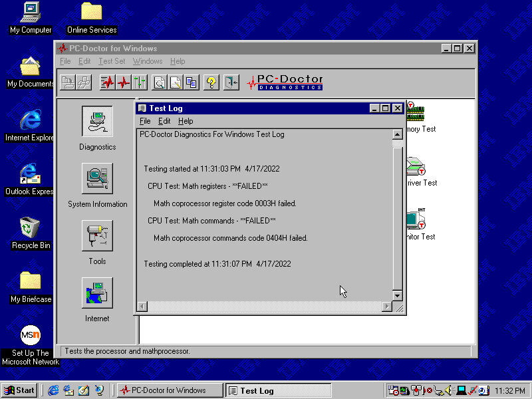Click the Test Log scroll down arrow
This screenshot has height=399, width=532.
[x=398, y=295]
